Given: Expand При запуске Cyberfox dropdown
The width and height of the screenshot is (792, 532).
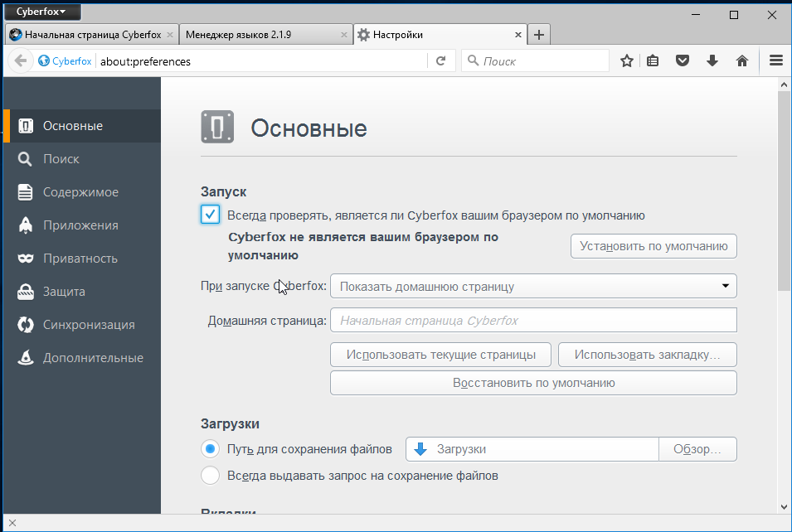Looking at the screenshot, I should [x=533, y=286].
